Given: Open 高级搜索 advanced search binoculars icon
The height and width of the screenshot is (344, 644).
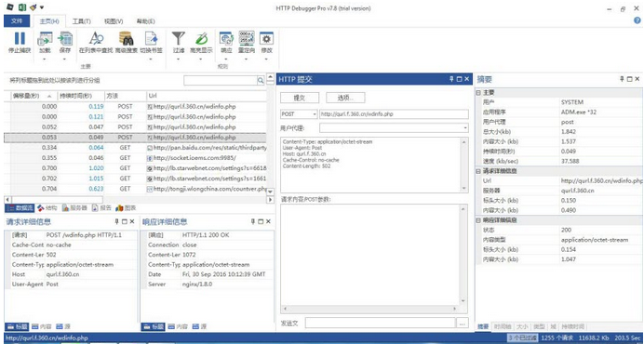Looking at the screenshot, I should [x=126, y=39].
